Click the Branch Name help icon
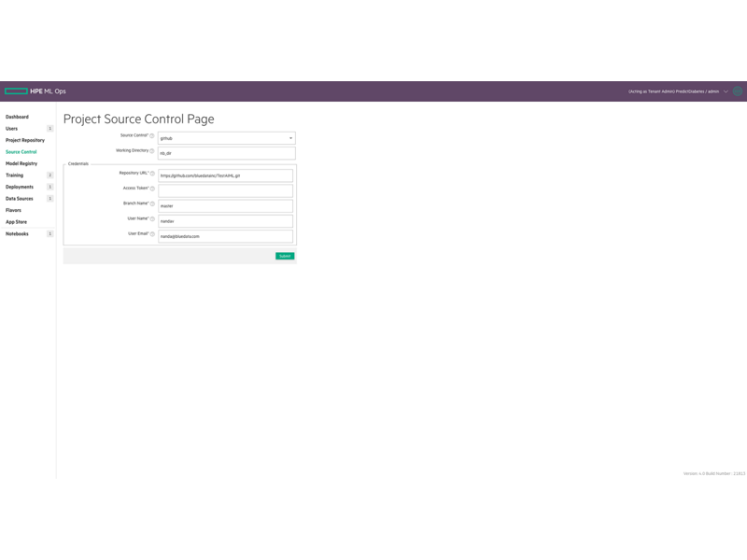 click(x=152, y=203)
